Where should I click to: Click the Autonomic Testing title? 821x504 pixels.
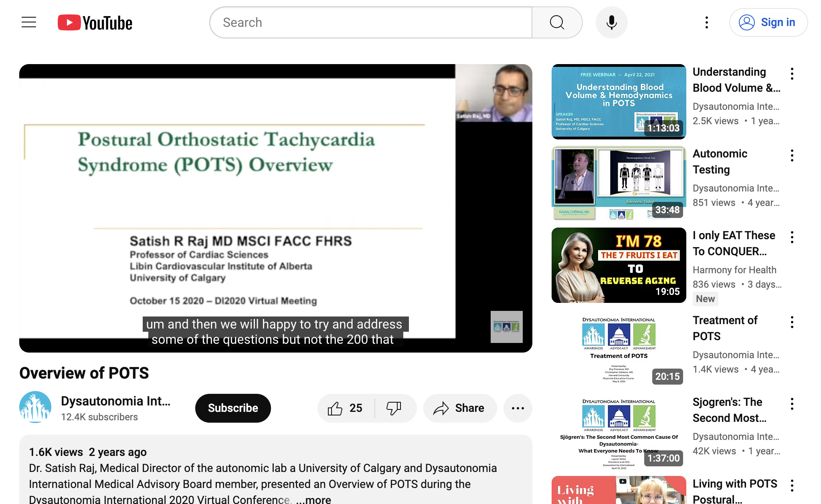(x=720, y=161)
